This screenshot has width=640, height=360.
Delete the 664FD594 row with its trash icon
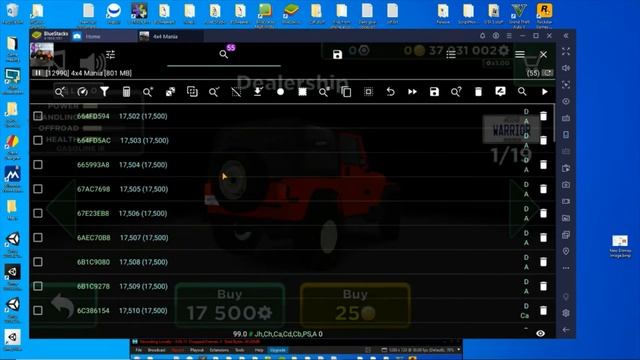tap(543, 116)
